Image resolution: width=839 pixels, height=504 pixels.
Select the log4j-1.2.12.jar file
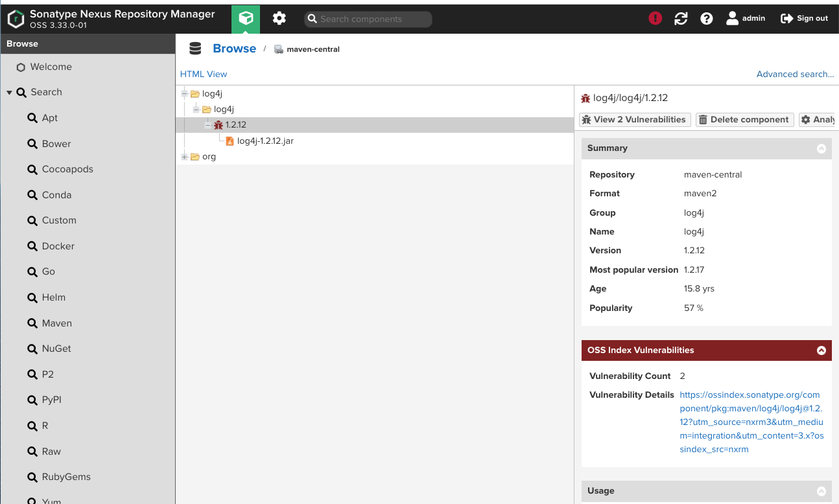click(x=265, y=141)
